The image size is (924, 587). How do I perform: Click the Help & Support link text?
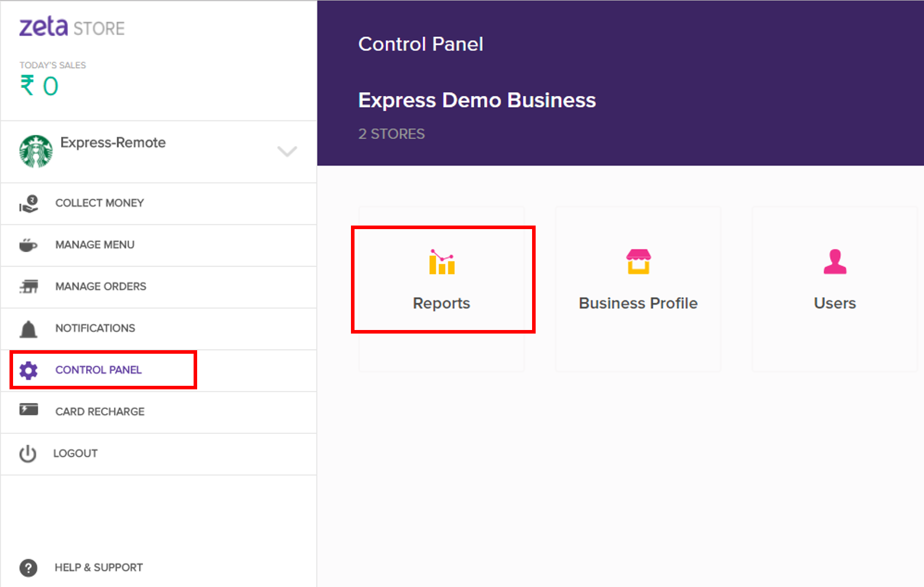click(x=99, y=568)
